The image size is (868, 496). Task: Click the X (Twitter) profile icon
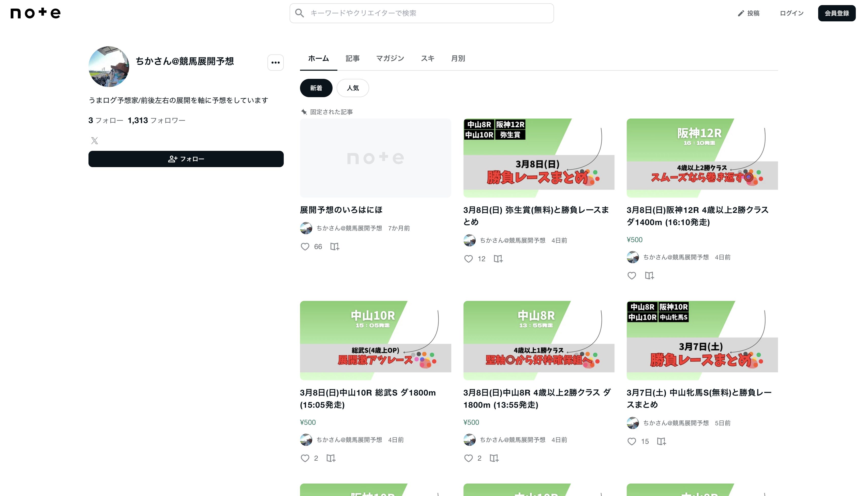pos(95,140)
